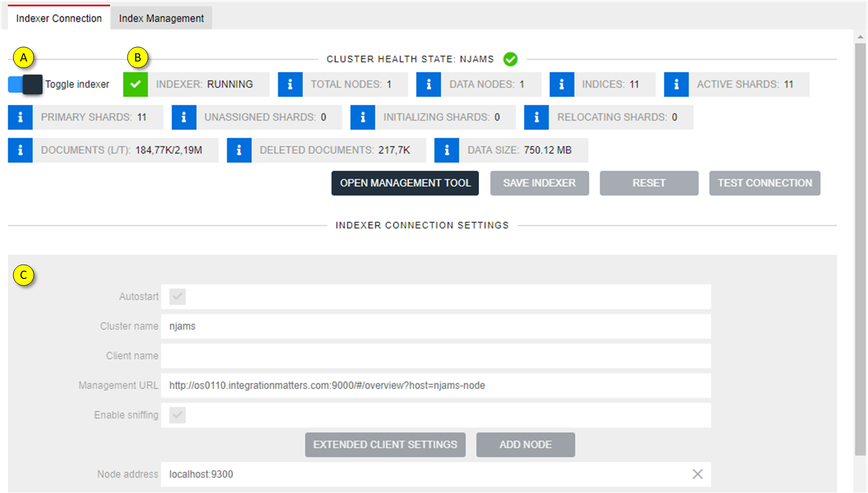Click the RELOCATING SHARDS: 0 value
Screen dimensions: 868x493
(617, 117)
